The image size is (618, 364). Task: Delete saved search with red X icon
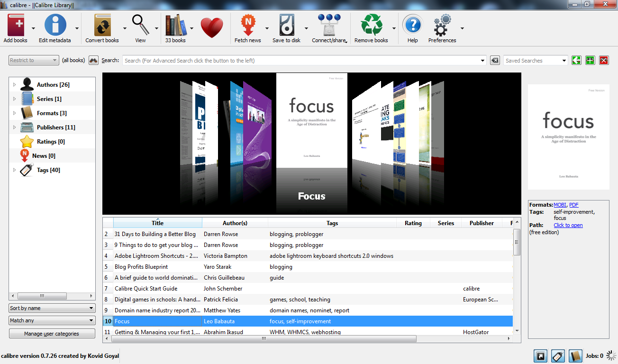coord(604,60)
